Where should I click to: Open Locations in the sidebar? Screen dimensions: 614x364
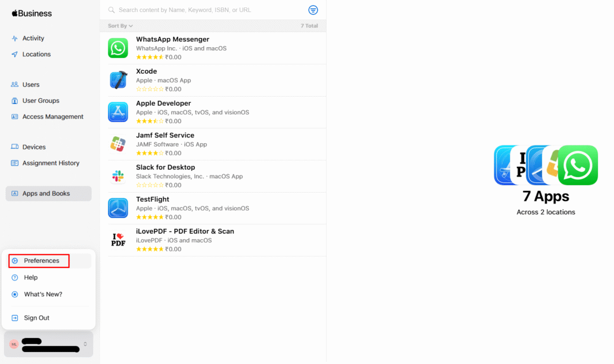pyautogui.click(x=36, y=55)
